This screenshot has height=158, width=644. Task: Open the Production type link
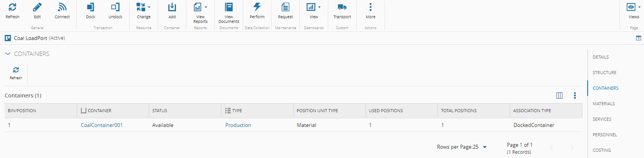tap(238, 125)
